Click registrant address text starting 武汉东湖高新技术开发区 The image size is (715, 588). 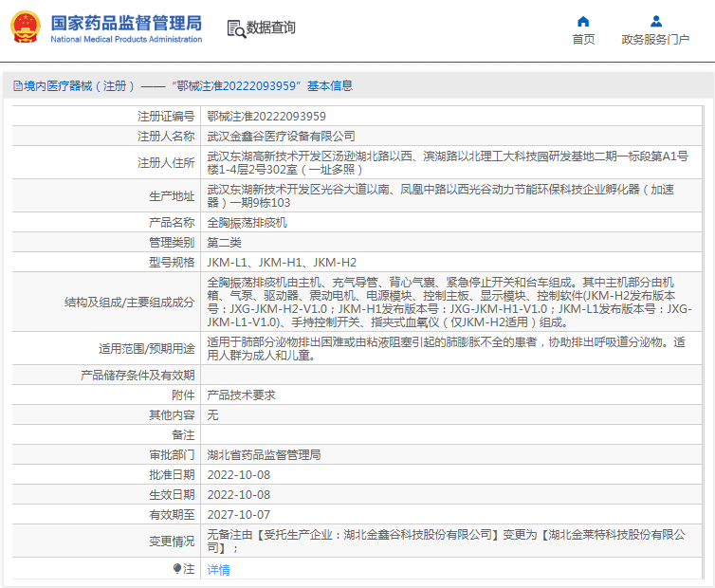[x=448, y=163]
